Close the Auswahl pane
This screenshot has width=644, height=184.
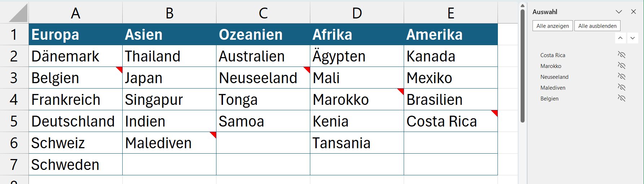633,12
